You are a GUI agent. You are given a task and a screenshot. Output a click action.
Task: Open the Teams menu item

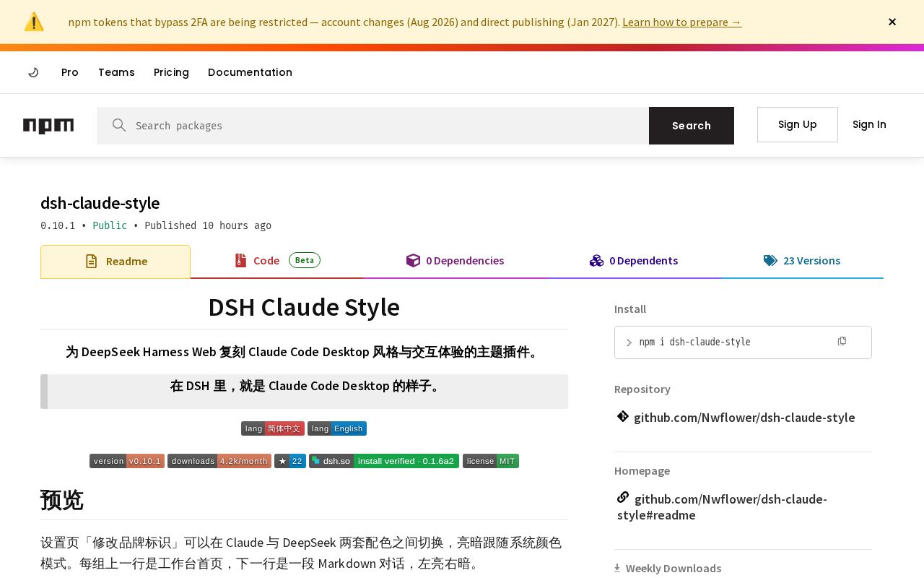pyautogui.click(x=116, y=72)
